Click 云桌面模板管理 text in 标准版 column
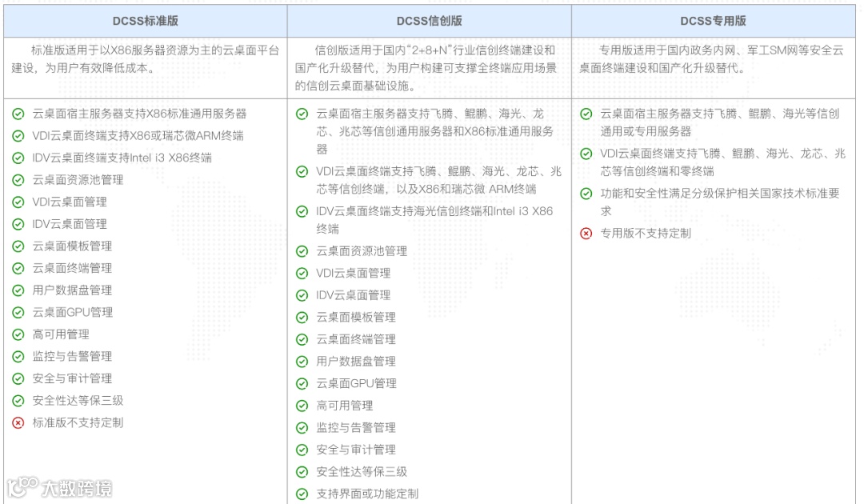This screenshot has height=504, width=864. [72, 246]
